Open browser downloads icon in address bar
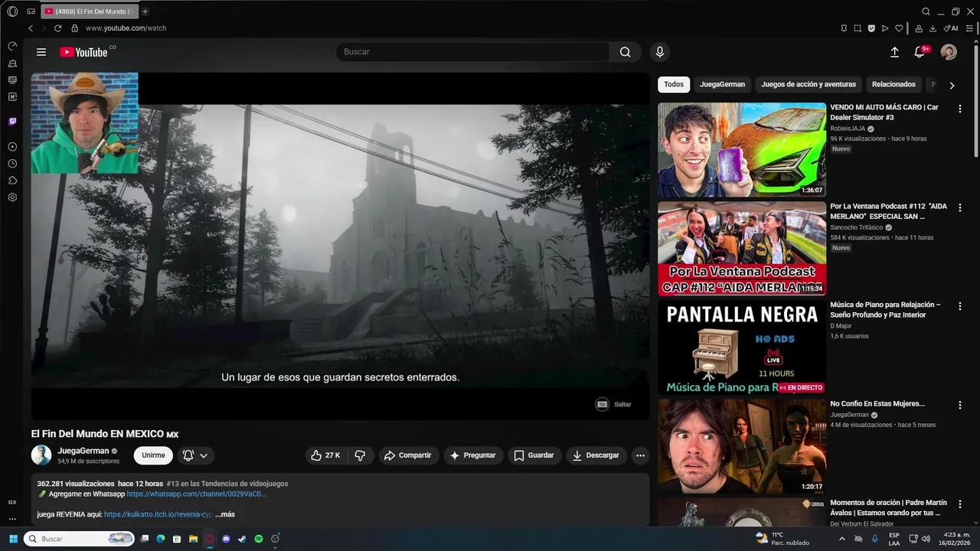980x551 pixels. pyautogui.click(x=933, y=28)
